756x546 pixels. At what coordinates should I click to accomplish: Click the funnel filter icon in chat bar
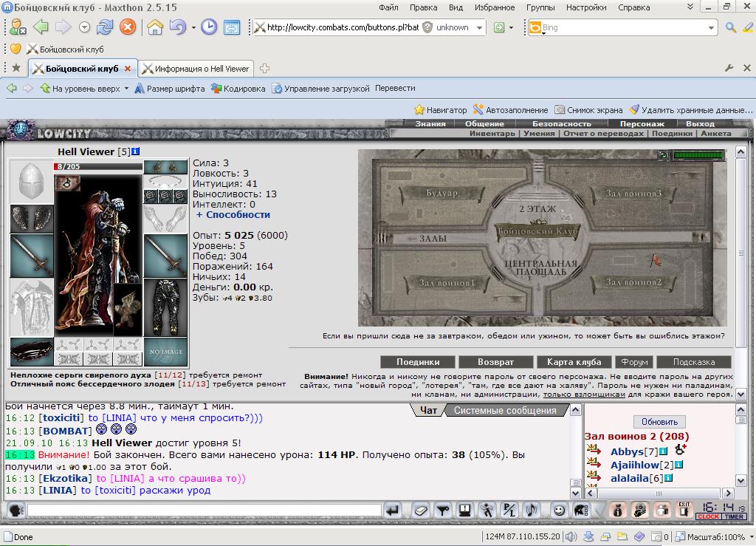click(x=443, y=510)
